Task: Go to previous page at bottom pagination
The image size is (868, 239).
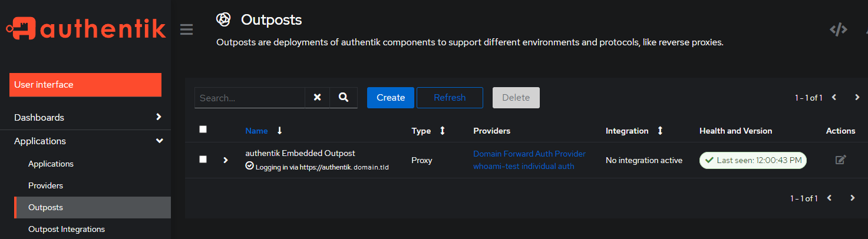Action: [x=829, y=198]
